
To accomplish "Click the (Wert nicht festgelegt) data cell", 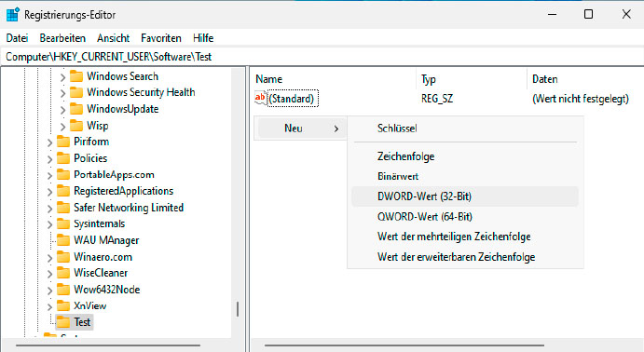I will [581, 99].
